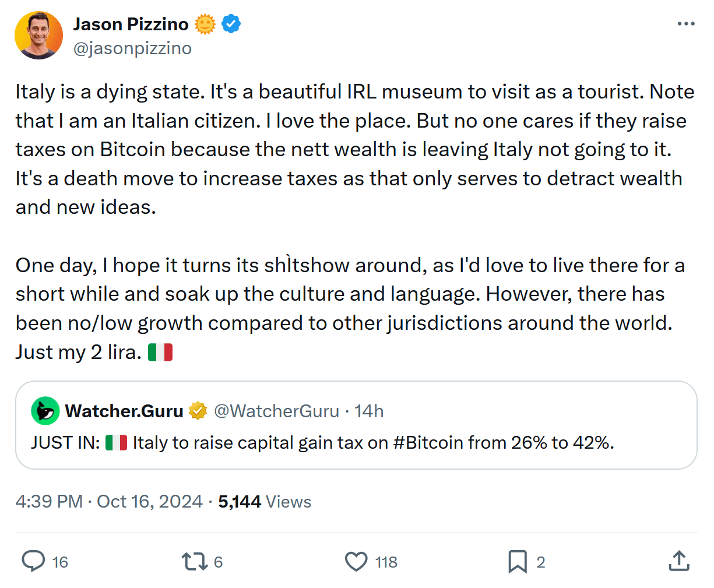This screenshot has width=714, height=588.
Task: Open the three-dot more options menu
Action: [686, 24]
